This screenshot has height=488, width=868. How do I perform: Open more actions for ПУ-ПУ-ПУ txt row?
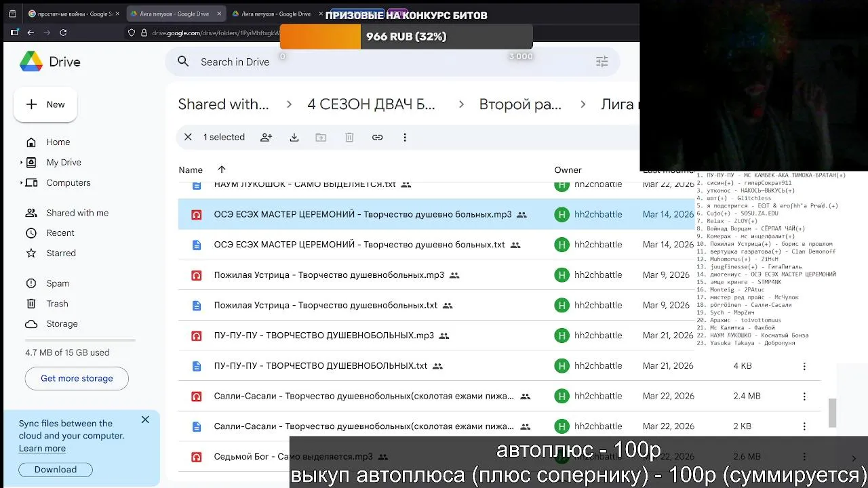point(804,366)
